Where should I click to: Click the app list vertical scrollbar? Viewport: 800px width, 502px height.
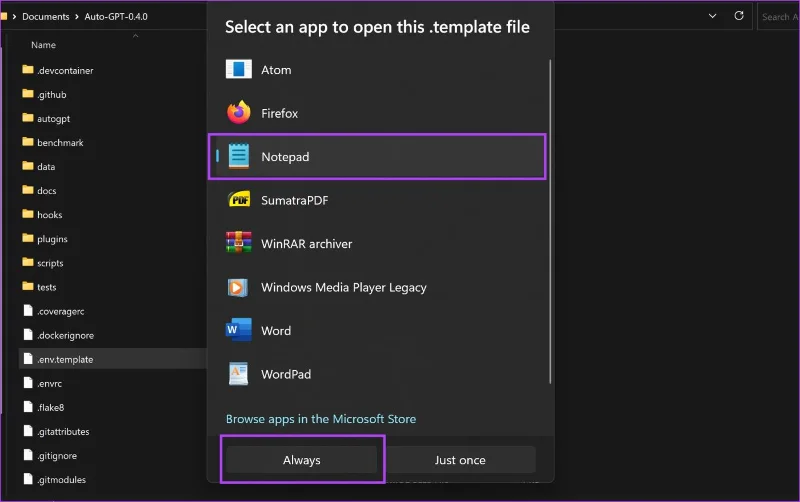click(550, 221)
